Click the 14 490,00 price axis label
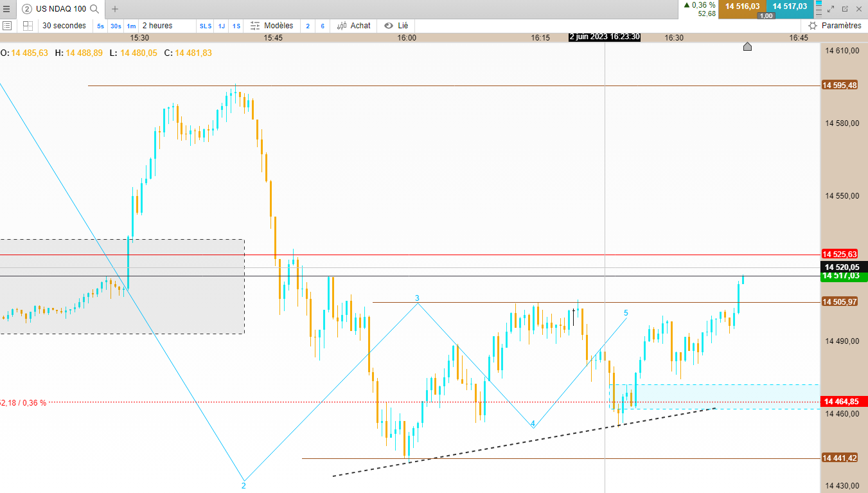 coord(842,341)
